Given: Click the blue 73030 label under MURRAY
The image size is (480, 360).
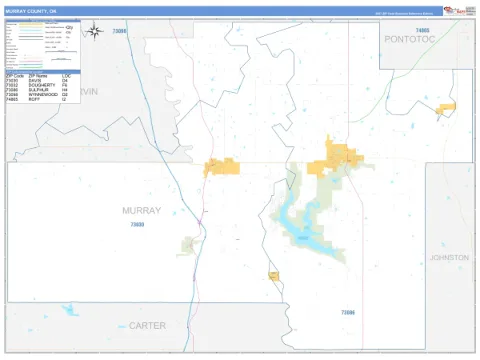Looking at the screenshot, I should [x=137, y=225].
